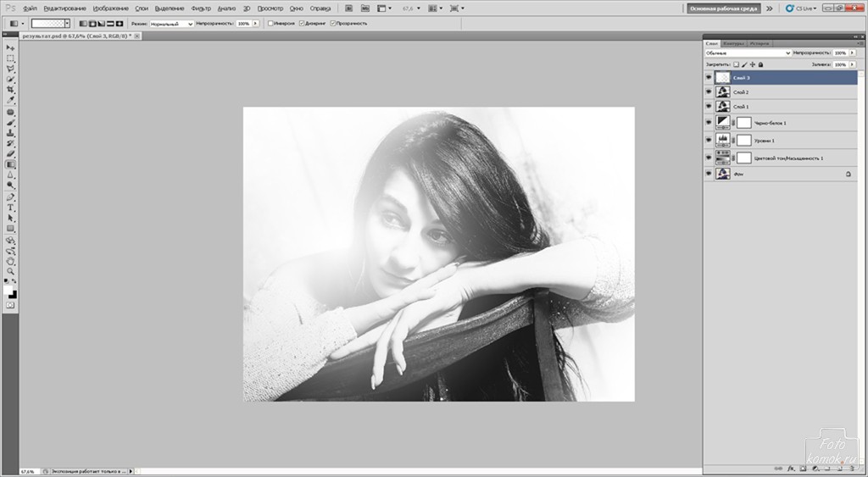The height and width of the screenshot is (477, 868).
Task: Open the Файл menu
Action: coord(30,8)
